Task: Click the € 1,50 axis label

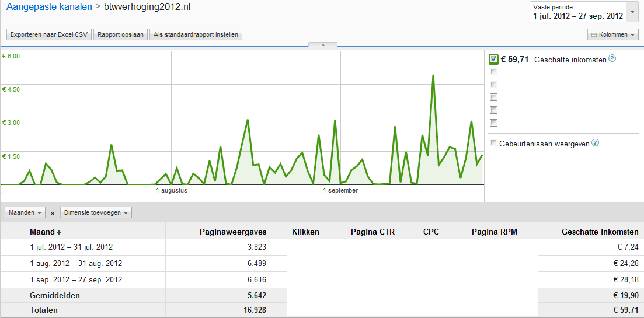Action: pyautogui.click(x=11, y=156)
